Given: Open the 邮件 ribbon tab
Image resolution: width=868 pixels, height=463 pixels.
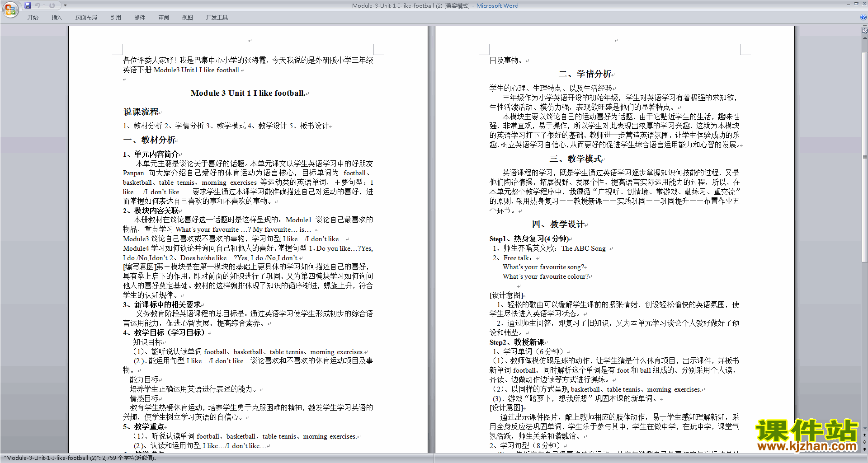Looking at the screenshot, I should pos(140,18).
